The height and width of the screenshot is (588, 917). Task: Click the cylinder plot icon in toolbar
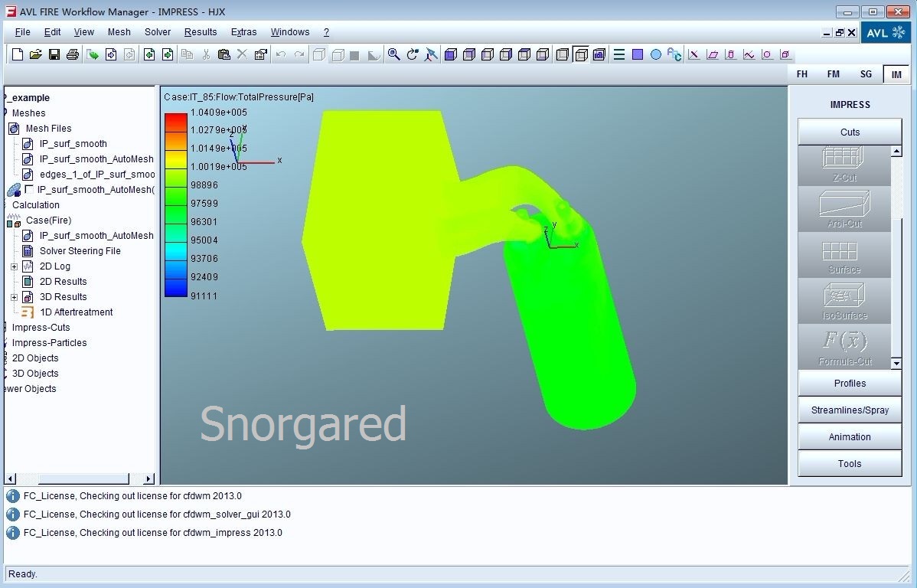730,54
